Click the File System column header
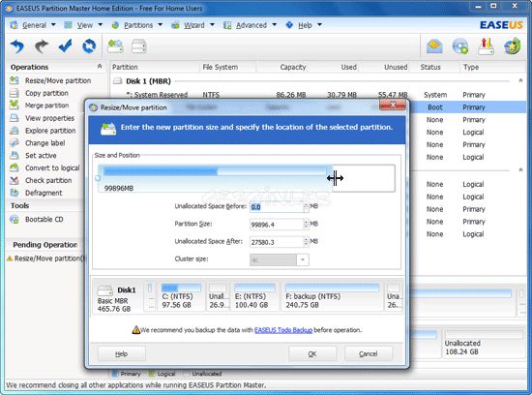Screen dimensions: 532x395 (221, 67)
